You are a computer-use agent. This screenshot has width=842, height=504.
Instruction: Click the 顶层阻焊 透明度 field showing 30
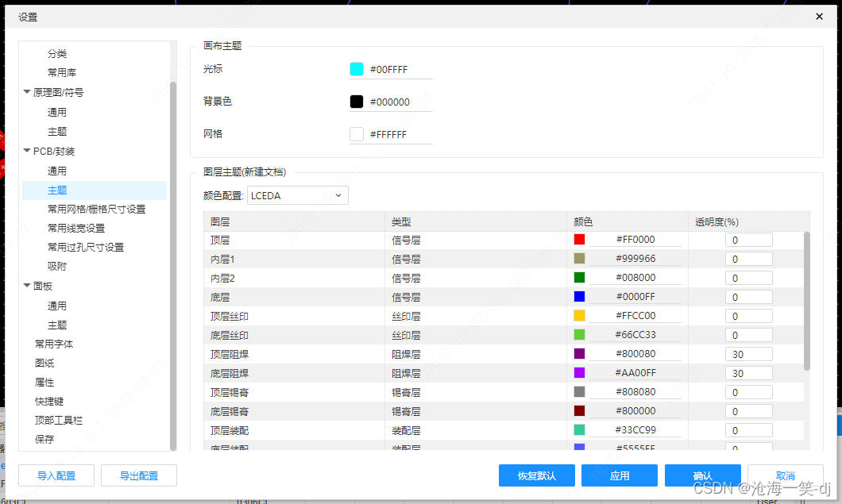click(x=748, y=354)
